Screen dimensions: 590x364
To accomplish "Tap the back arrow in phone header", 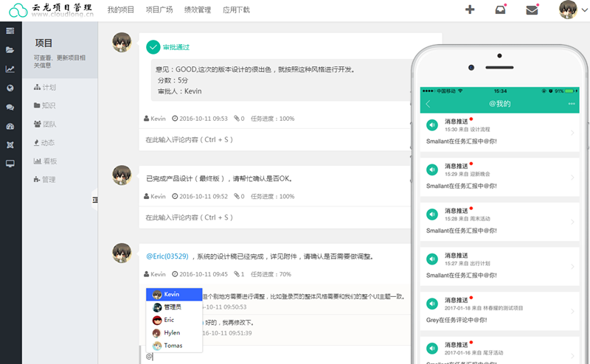I will [x=428, y=104].
